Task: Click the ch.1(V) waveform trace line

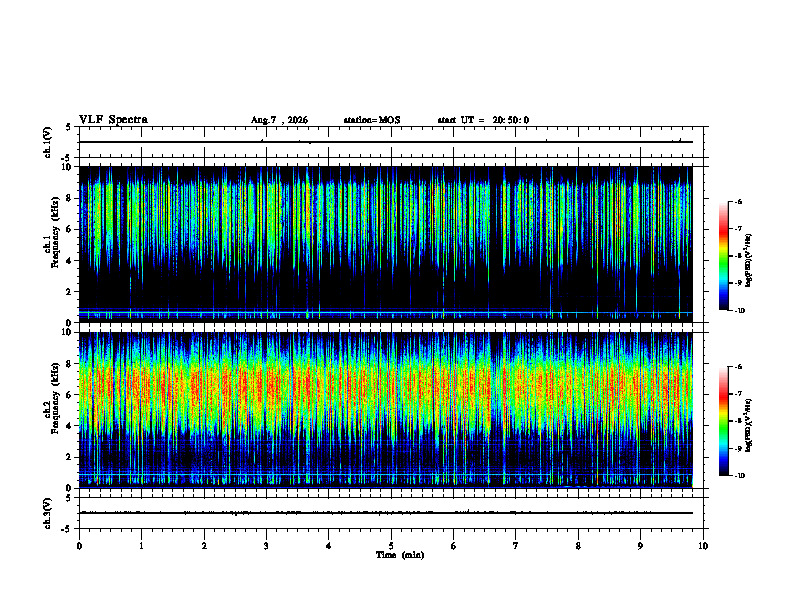Action: 386,142
